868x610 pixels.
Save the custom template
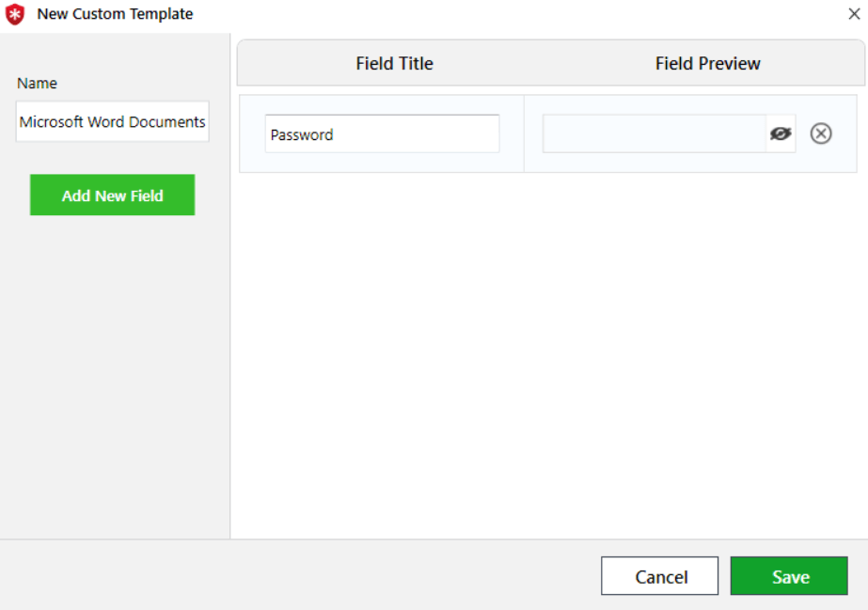point(789,576)
